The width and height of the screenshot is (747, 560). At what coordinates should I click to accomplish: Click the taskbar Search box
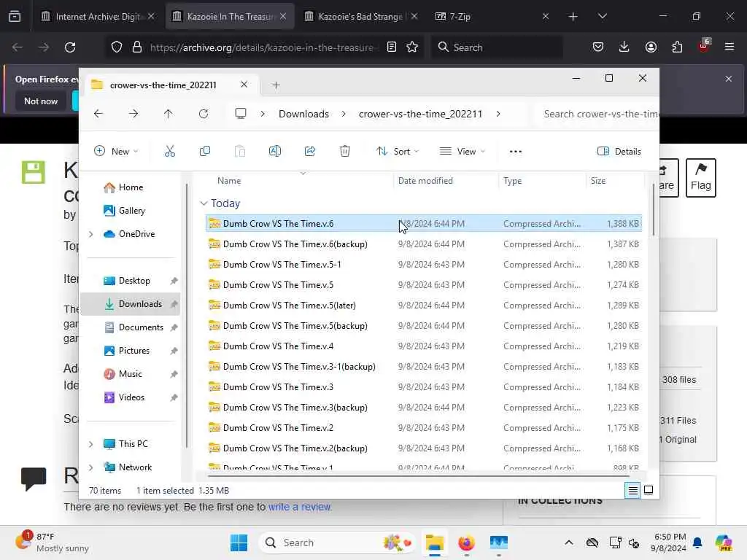point(337,542)
